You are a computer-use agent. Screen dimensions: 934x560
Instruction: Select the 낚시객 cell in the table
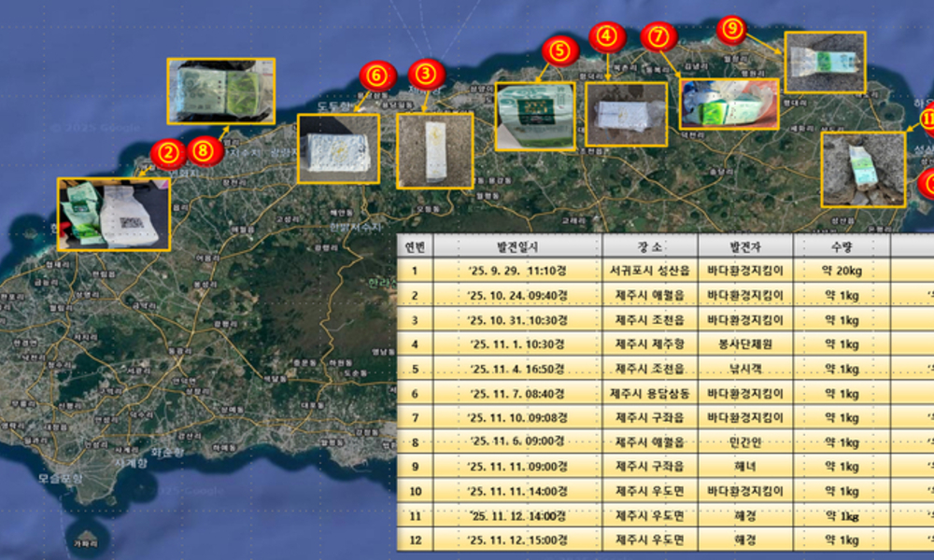[x=745, y=369]
